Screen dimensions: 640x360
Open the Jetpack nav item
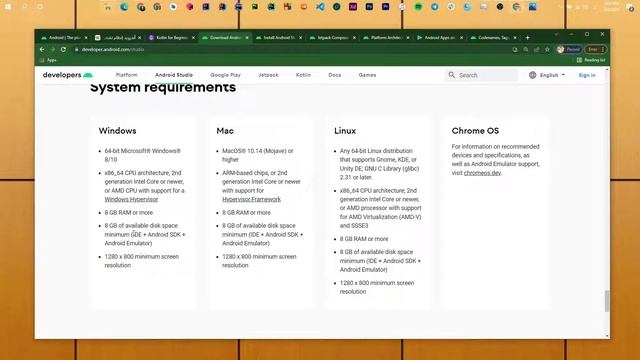pos(268,75)
